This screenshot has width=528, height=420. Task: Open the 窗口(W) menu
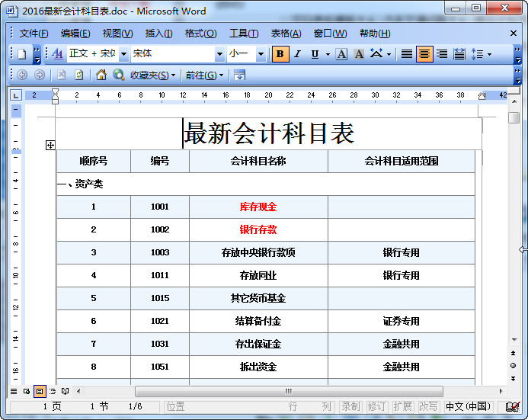coord(330,34)
